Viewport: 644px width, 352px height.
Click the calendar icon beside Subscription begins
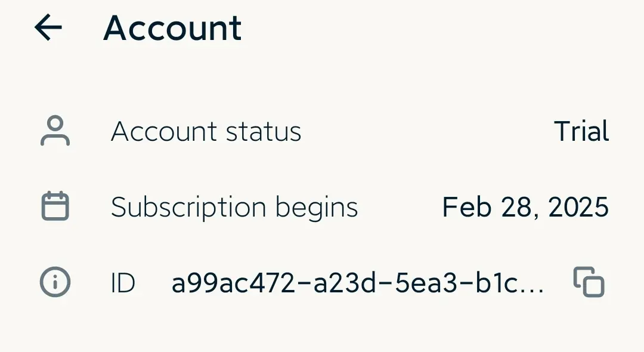point(55,206)
